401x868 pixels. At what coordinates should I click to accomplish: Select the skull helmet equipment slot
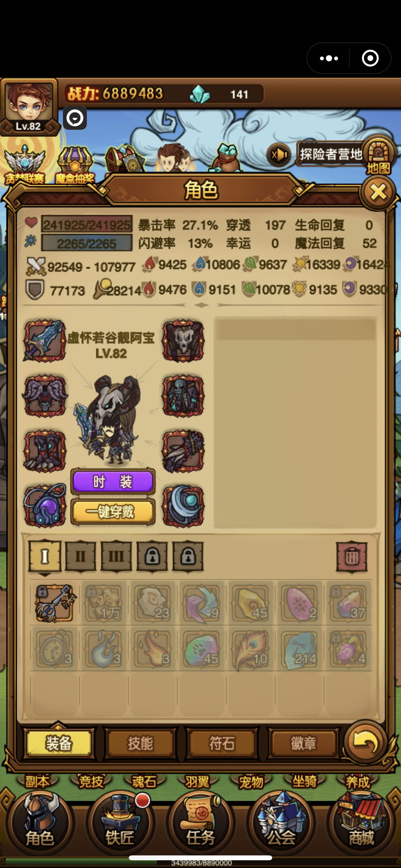tap(183, 341)
